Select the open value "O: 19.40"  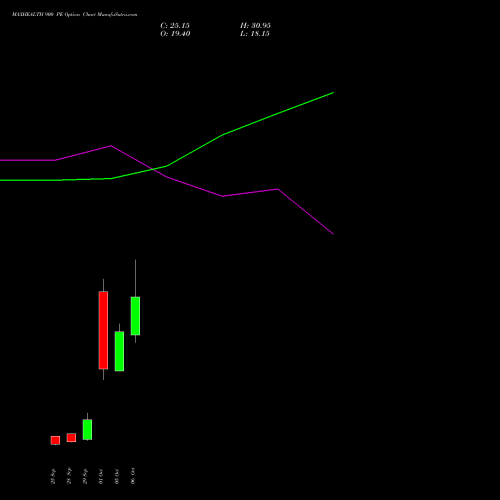tap(175, 34)
